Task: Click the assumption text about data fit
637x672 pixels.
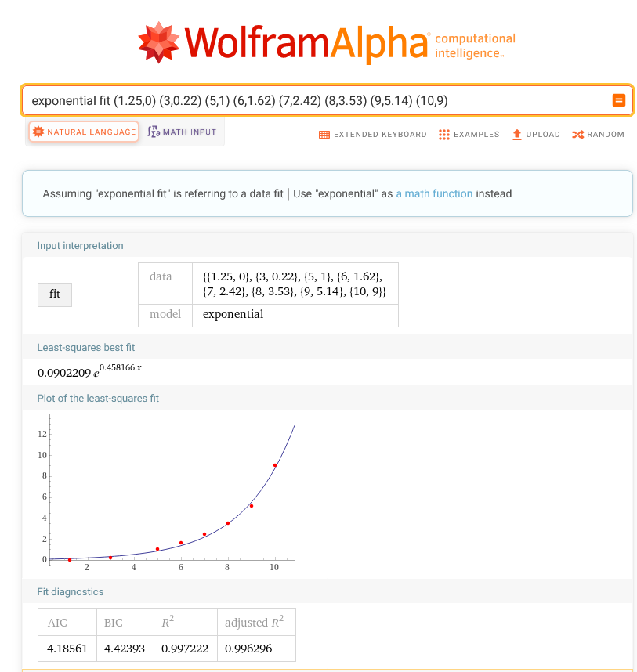Action: pos(163,193)
